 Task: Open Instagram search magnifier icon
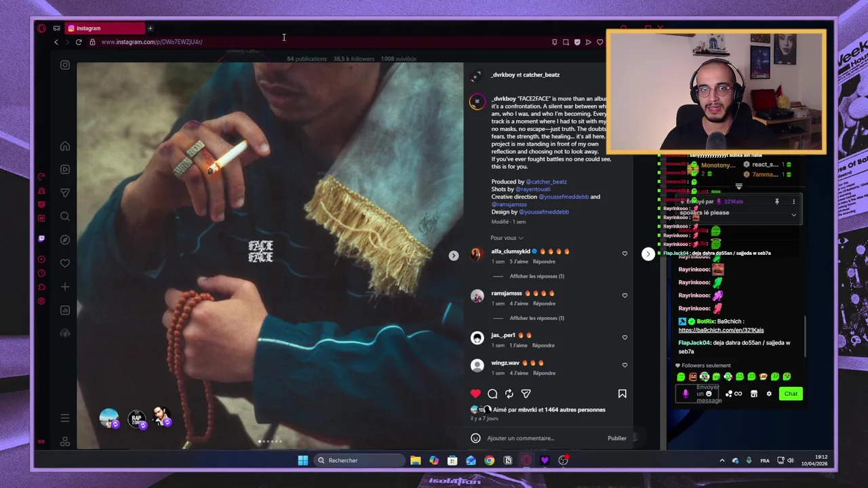point(65,216)
